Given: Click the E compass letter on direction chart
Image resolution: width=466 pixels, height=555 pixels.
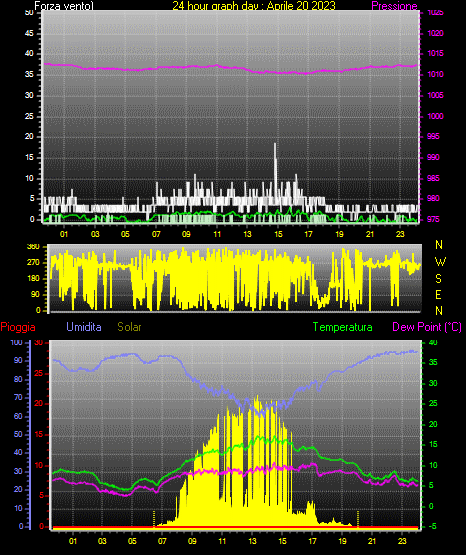Looking at the screenshot, I should 438,294.
